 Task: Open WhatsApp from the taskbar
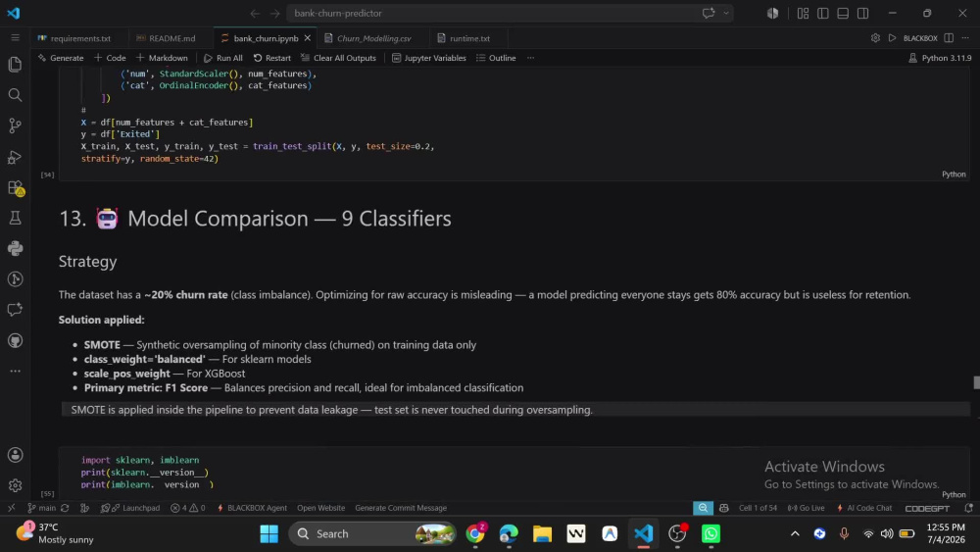[710, 533]
